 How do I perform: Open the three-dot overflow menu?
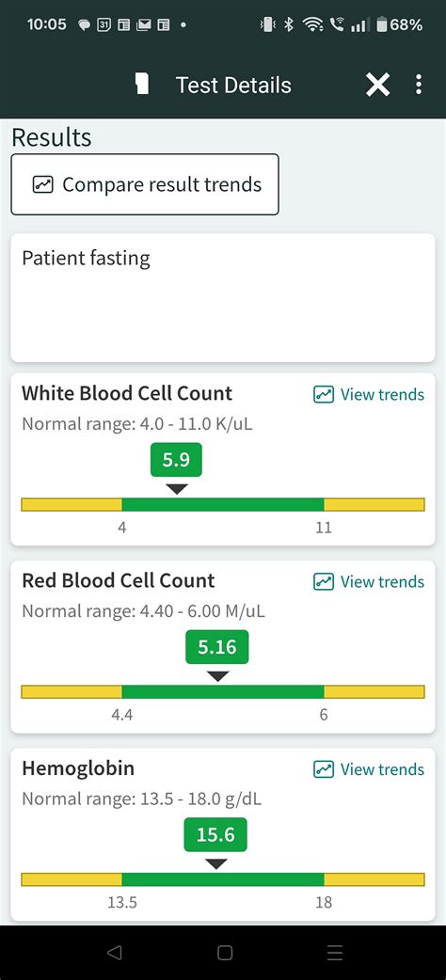(x=419, y=85)
